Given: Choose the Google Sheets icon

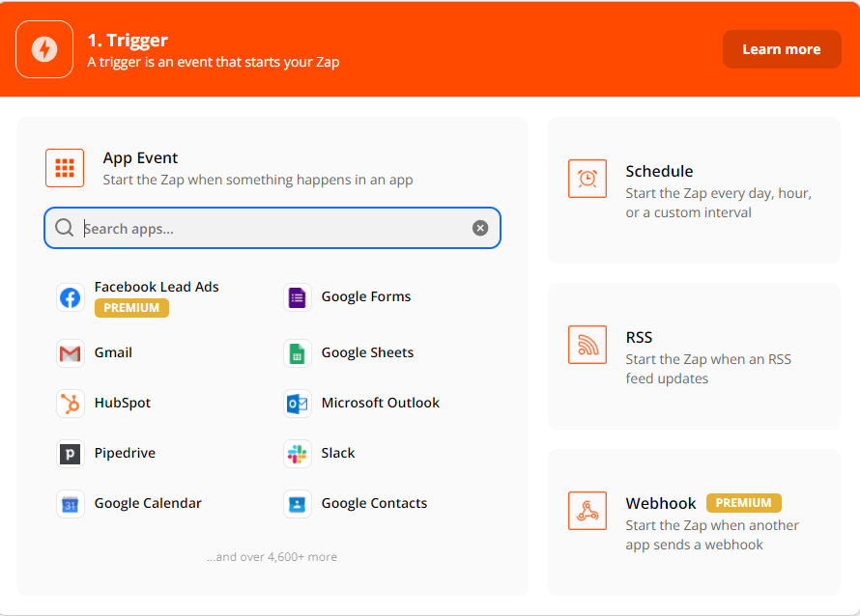Looking at the screenshot, I should (x=298, y=353).
